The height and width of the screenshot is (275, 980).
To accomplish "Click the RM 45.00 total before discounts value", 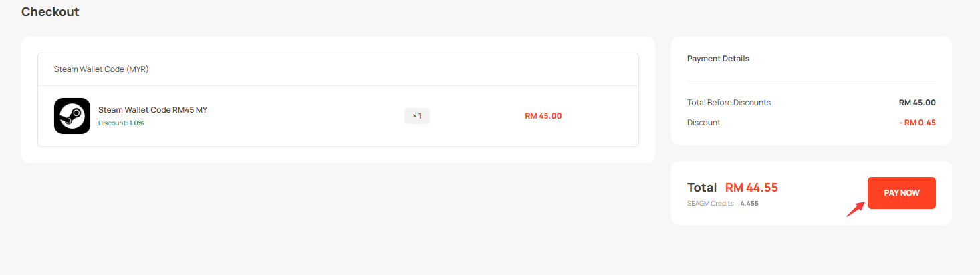I will [x=917, y=103].
